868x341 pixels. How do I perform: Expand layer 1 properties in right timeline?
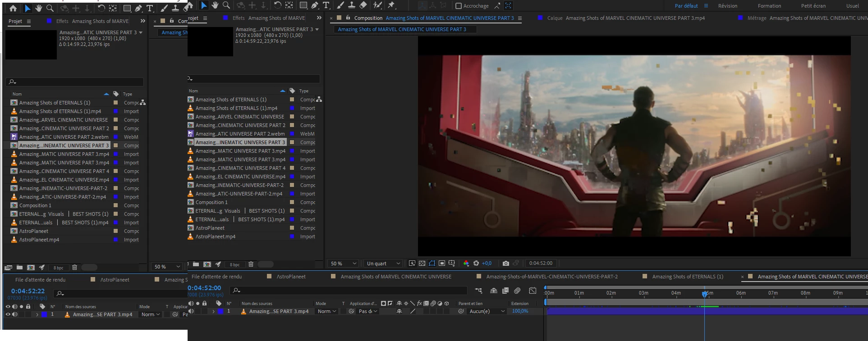pyautogui.click(x=213, y=311)
